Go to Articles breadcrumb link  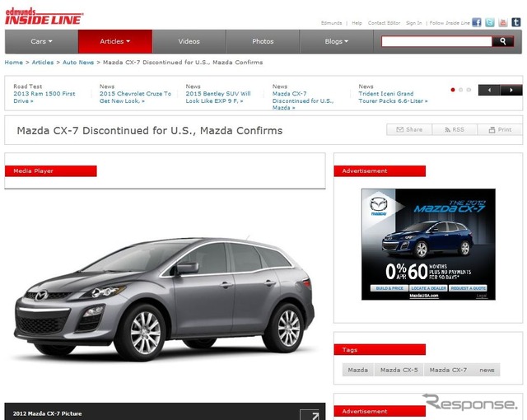pos(43,62)
